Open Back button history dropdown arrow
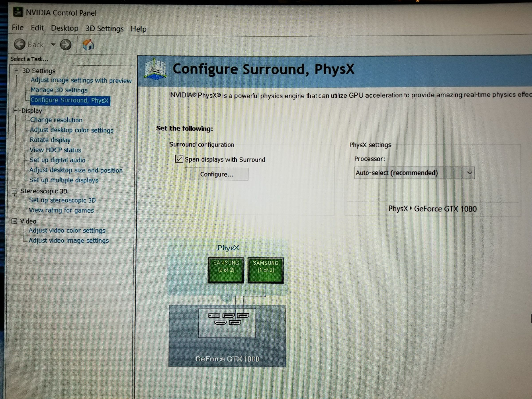The width and height of the screenshot is (532, 399). coord(53,45)
